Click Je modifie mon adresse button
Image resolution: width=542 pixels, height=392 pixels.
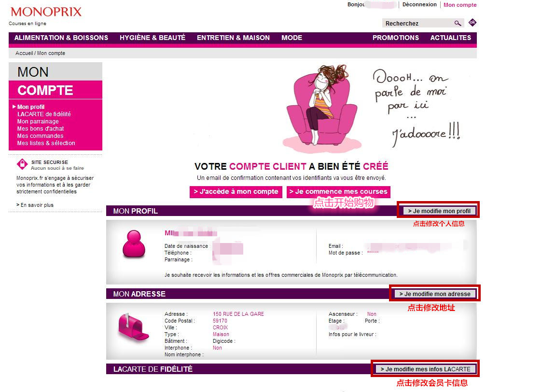(x=435, y=294)
